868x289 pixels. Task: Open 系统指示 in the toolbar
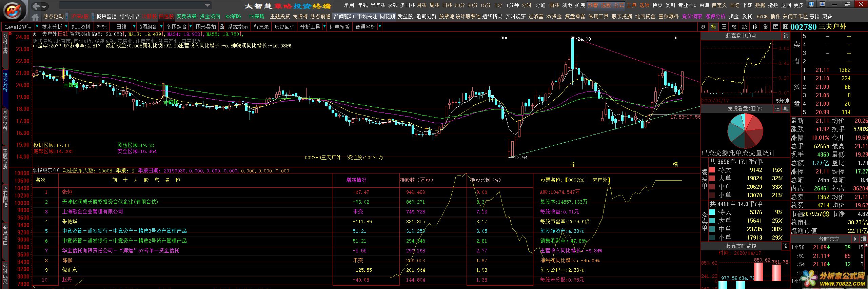(x=238, y=27)
